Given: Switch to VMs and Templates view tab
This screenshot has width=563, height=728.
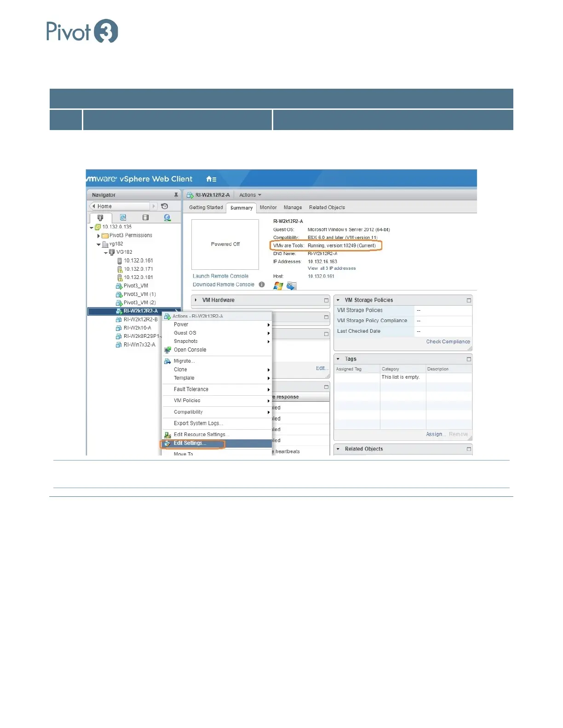Looking at the screenshot, I should pos(123,217).
